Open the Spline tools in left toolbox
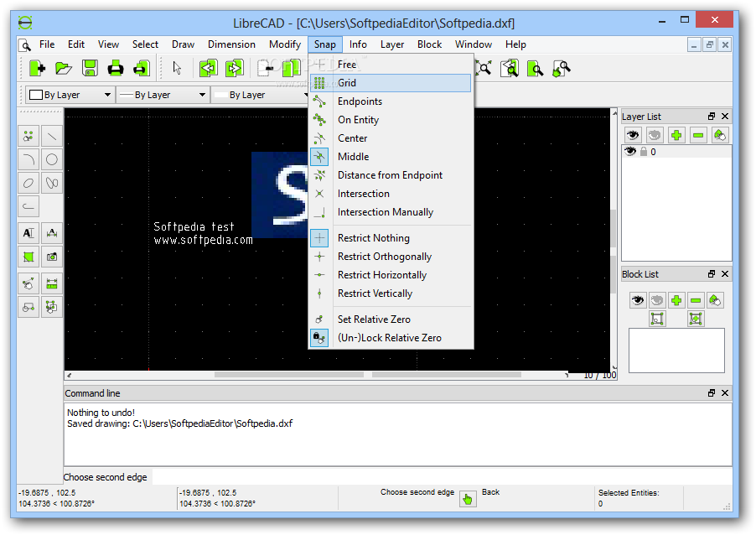The width and height of the screenshot is (756, 535). pyautogui.click(x=52, y=183)
